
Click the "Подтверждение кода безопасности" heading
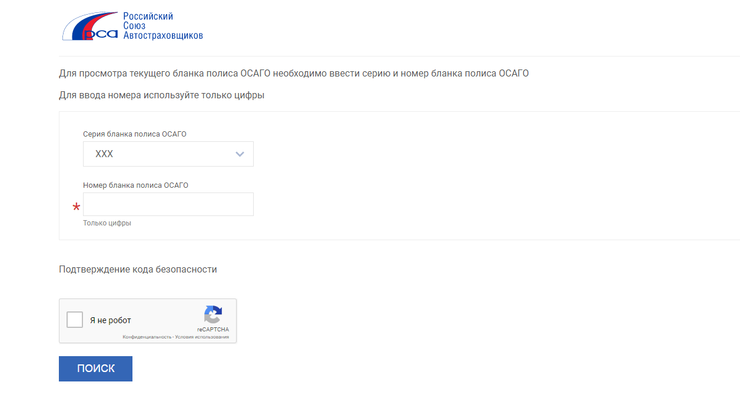coord(138,269)
